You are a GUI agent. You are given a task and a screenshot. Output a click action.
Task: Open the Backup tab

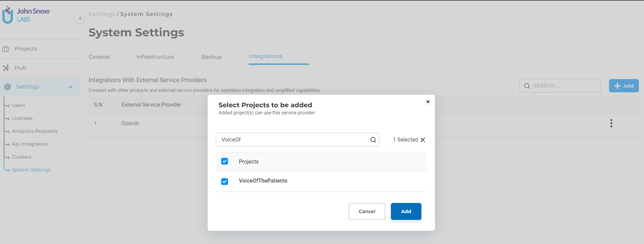pos(211,57)
